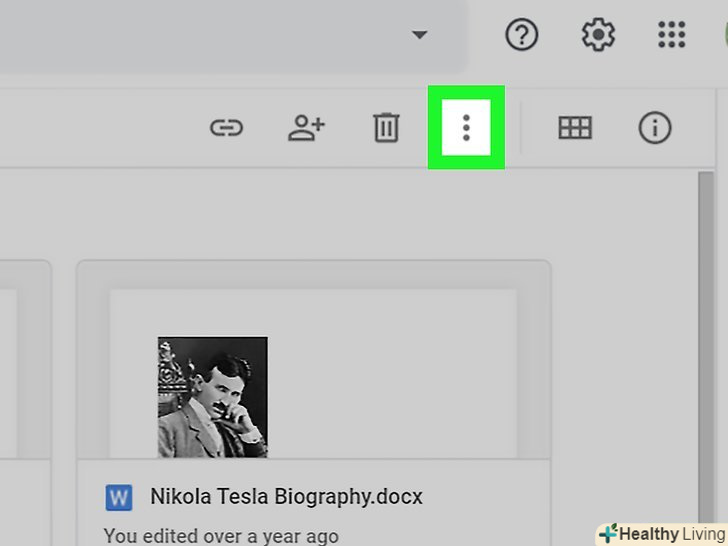Screen dimensions: 728x546
Task: Open the Google apps grid launcher
Action: tap(672, 36)
